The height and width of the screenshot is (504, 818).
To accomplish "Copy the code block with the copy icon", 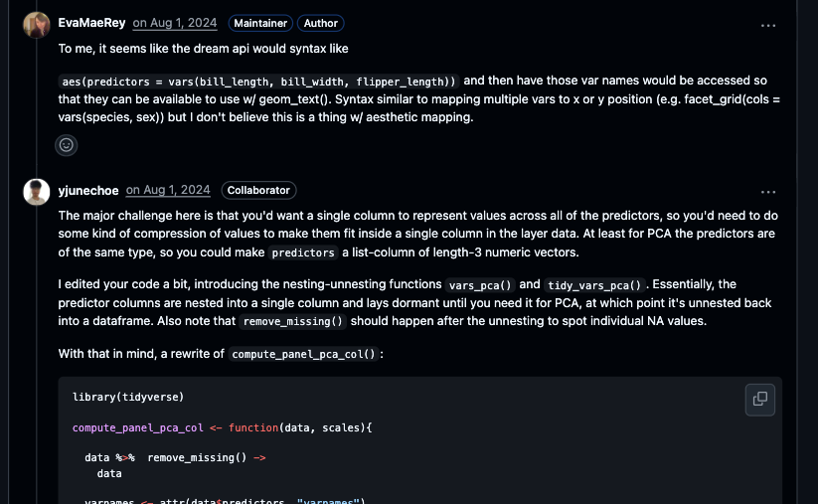I will pos(760,399).
